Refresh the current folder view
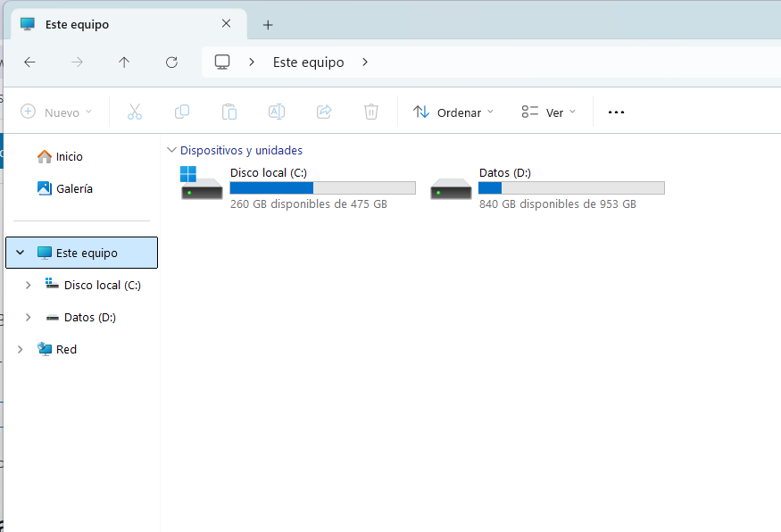 [171, 62]
